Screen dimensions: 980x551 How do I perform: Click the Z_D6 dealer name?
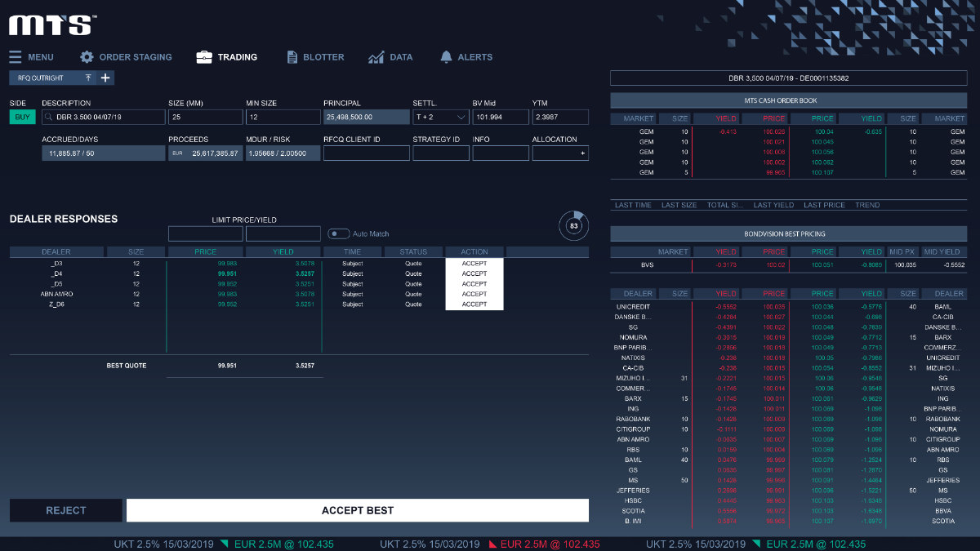pyautogui.click(x=57, y=304)
